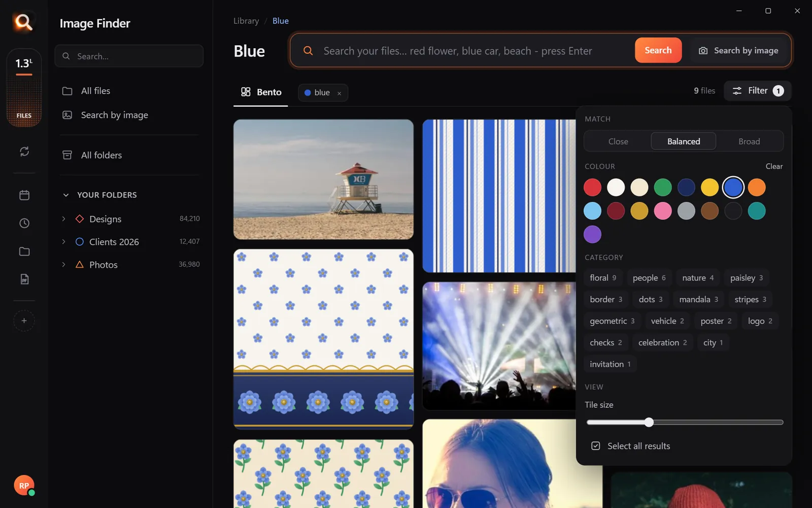Click the orange Search button
The height and width of the screenshot is (508, 812).
click(658, 50)
